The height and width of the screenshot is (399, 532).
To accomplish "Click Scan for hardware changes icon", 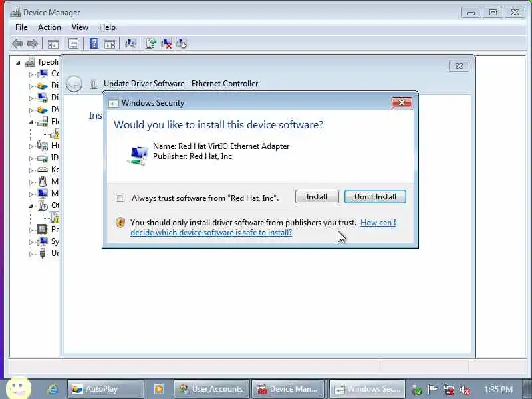I will 130,43.
